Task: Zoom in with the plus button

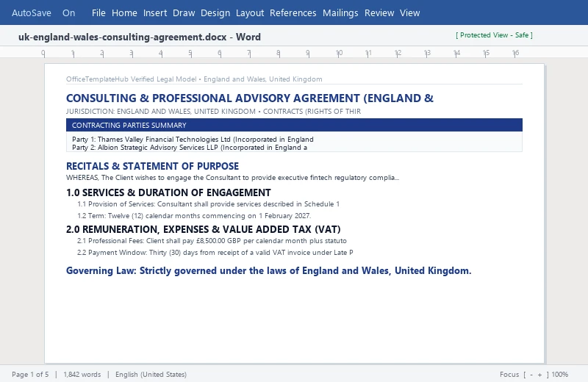Action: (x=539, y=374)
